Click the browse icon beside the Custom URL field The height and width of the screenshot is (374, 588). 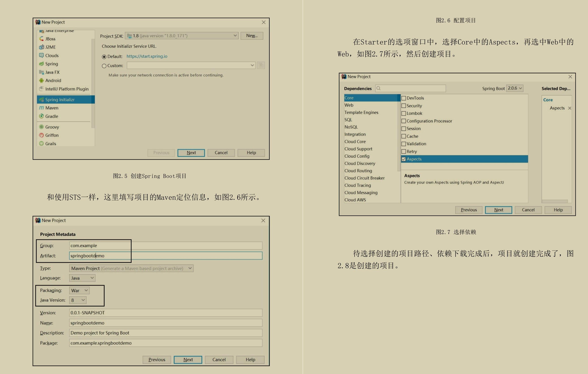coord(261,65)
